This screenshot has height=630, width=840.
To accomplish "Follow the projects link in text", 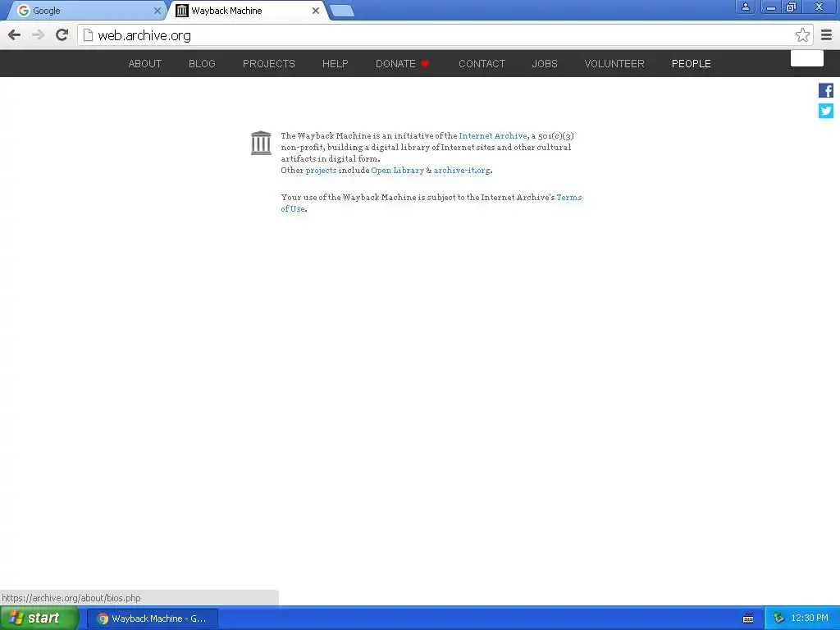I will [x=321, y=171].
